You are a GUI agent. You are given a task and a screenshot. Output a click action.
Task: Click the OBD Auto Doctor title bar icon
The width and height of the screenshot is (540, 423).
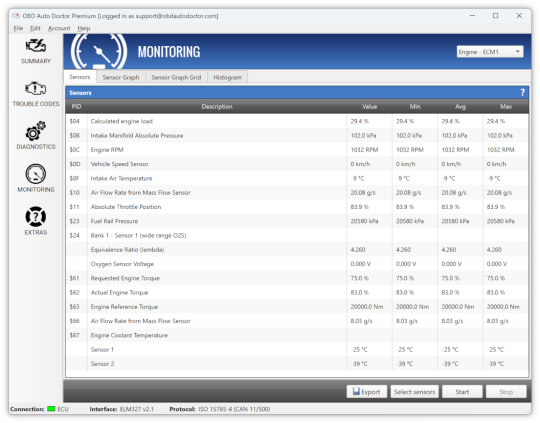tap(16, 16)
